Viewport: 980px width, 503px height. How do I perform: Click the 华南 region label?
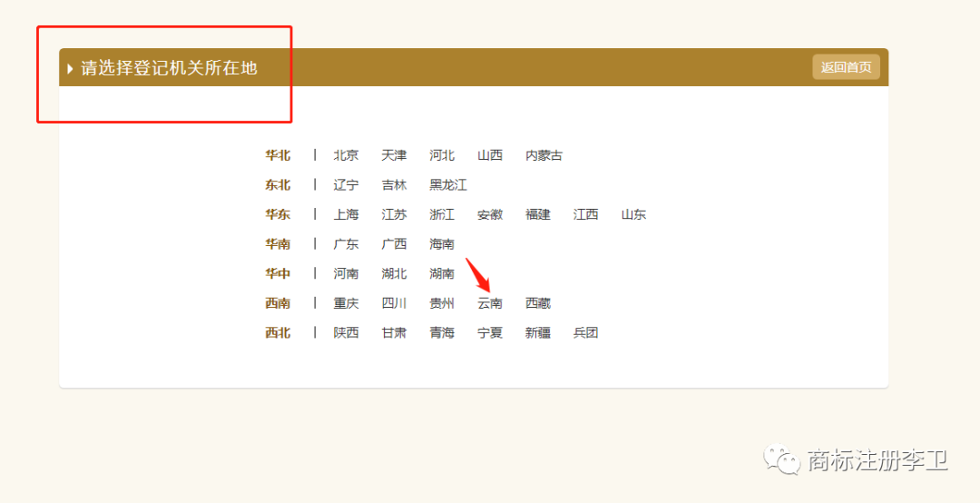[278, 244]
